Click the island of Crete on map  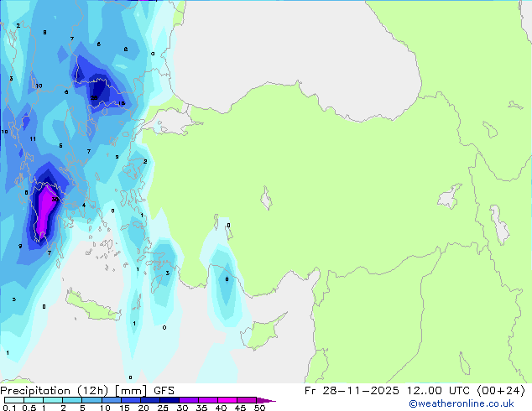coord(91,307)
